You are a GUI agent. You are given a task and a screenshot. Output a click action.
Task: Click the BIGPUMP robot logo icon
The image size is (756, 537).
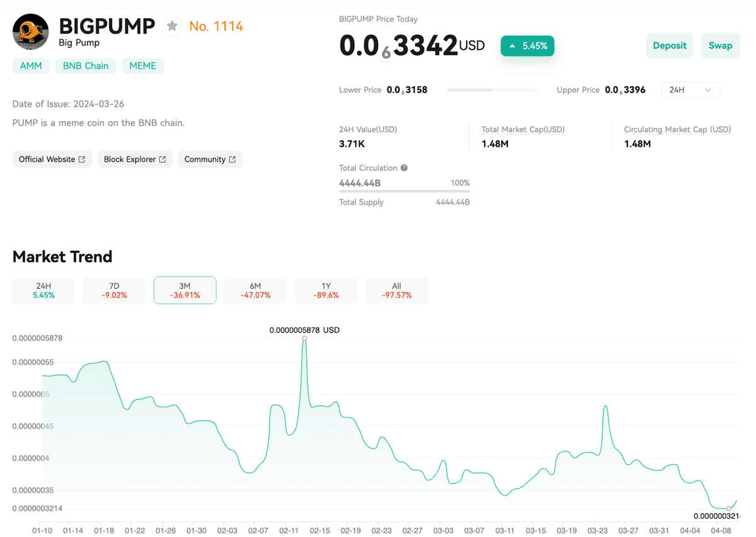(x=30, y=32)
